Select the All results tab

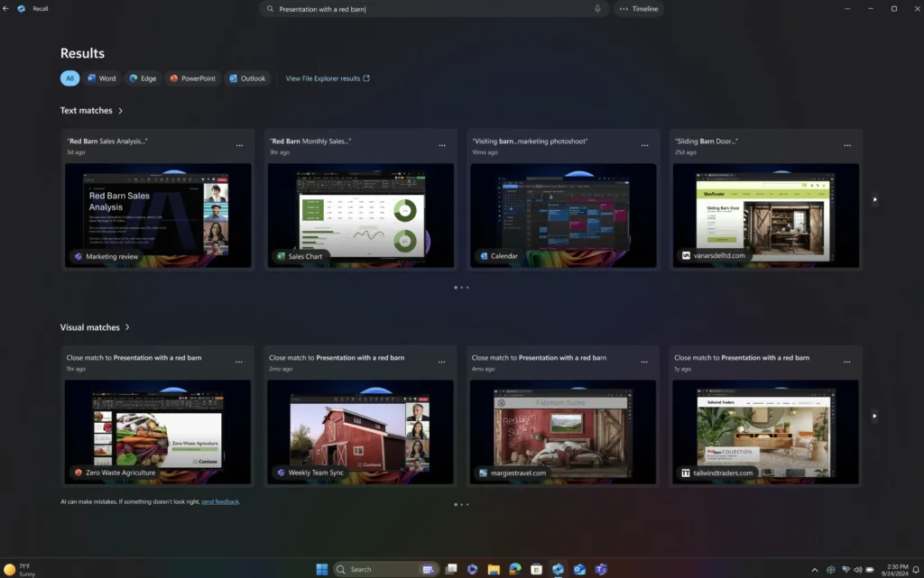click(x=69, y=78)
